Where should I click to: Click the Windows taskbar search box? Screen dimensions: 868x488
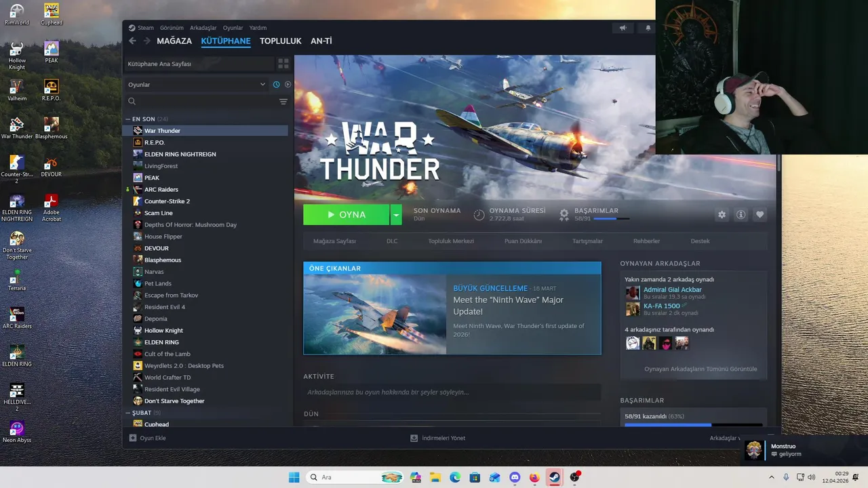click(x=355, y=477)
